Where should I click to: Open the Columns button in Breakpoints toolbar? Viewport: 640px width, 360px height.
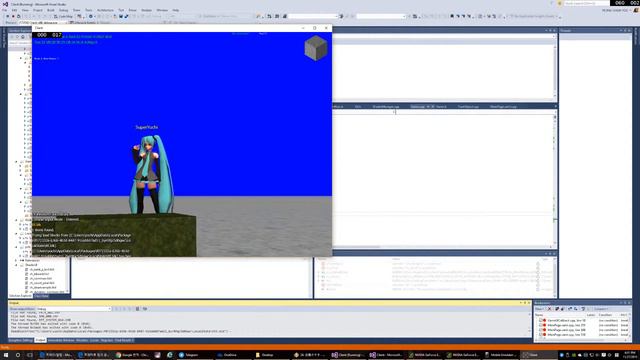point(601,309)
